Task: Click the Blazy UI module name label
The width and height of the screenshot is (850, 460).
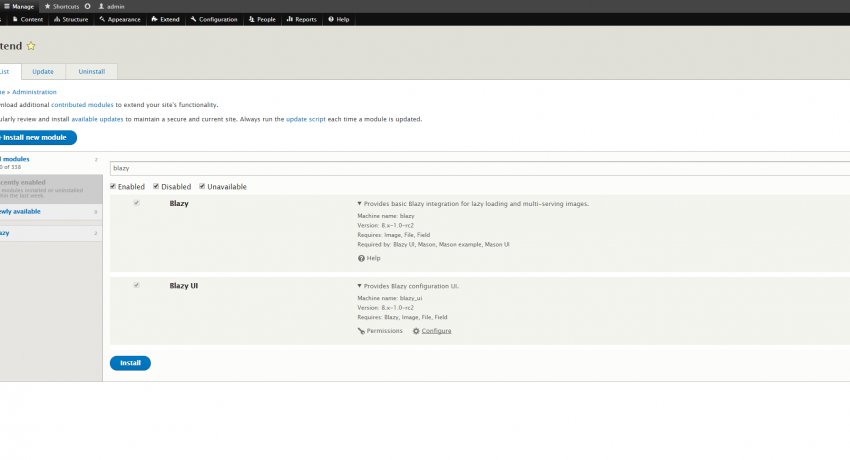Action: [x=184, y=286]
